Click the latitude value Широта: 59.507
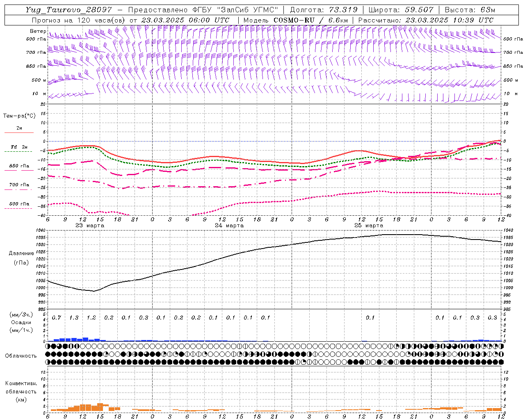 [x=401, y=10]
